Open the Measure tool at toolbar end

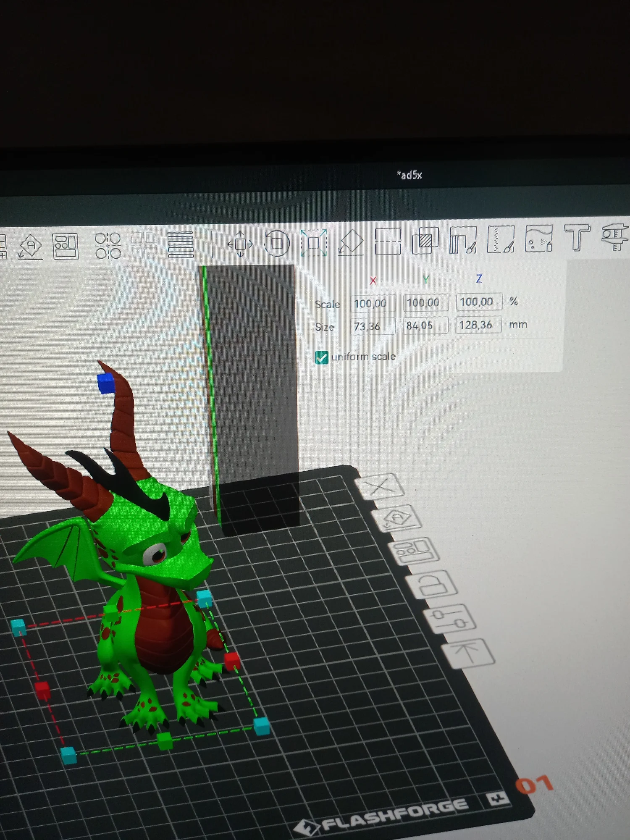coord(616,237)
